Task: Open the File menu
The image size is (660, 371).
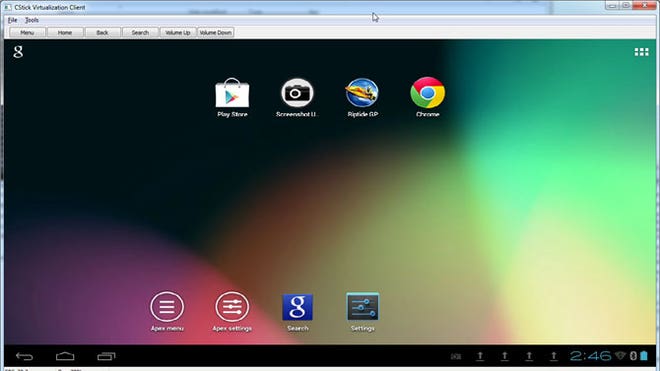Action: pyautogui.click(x=12, y=20)
